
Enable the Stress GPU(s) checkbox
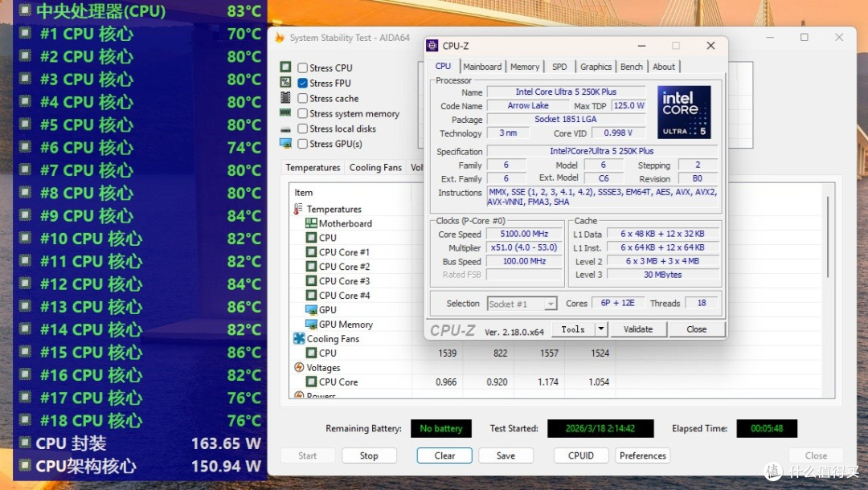[302, 144]
